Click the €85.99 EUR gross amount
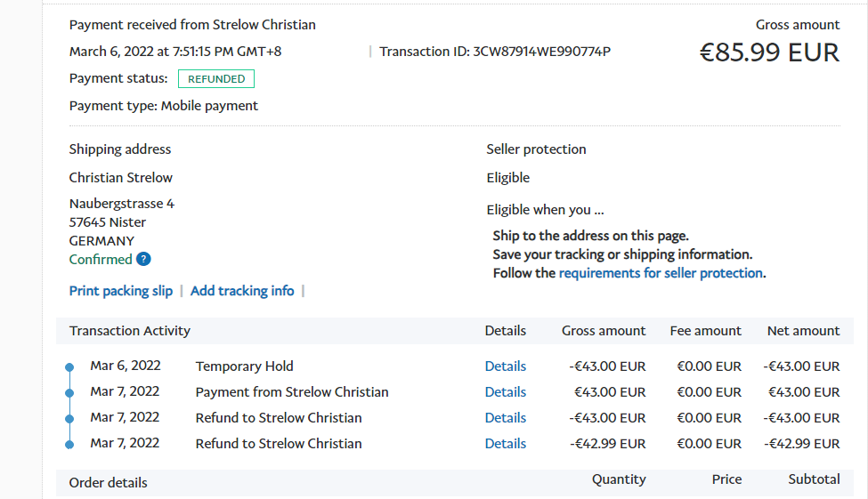Image resolution: width=868 pixels, height=499 pixels. [x=769, y=53]
